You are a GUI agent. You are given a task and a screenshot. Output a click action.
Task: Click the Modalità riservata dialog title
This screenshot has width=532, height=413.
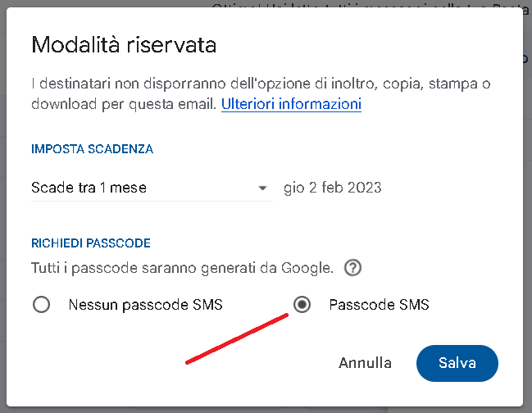point(124,45)
